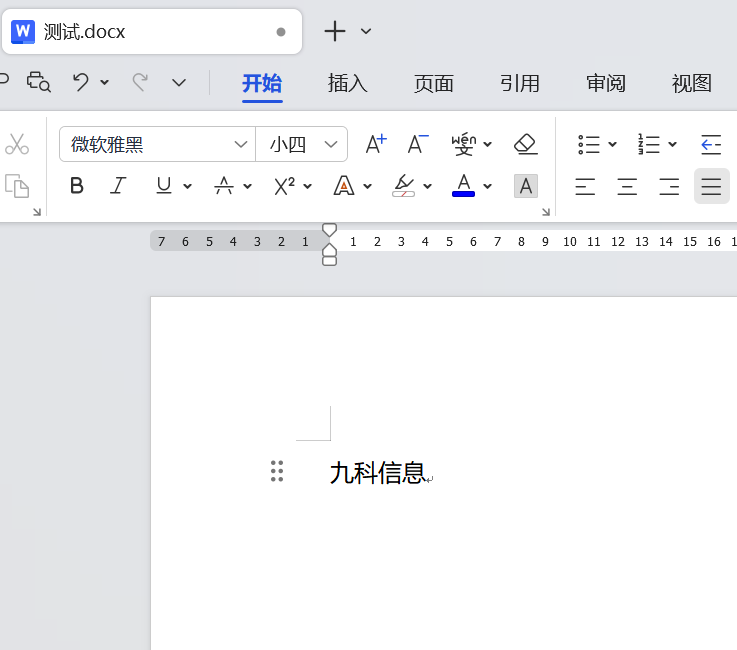
Task: Apply the blue font color swatch
Action: coord(463,186)
